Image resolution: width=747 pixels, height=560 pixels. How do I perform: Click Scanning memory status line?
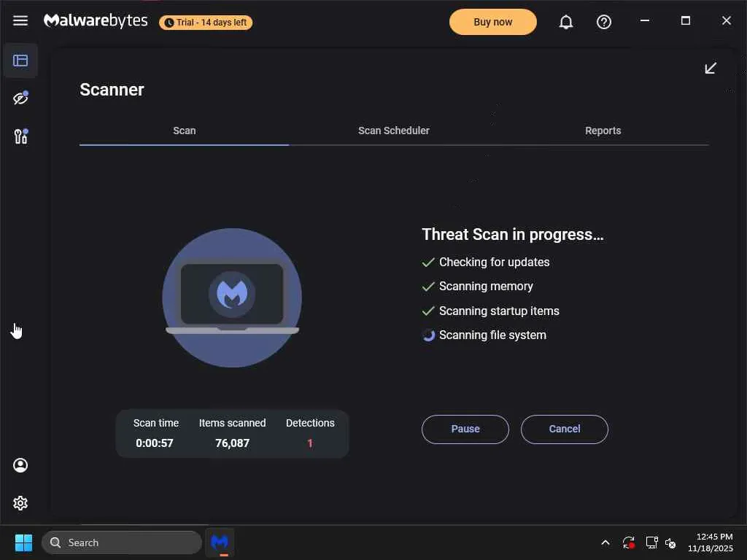click(477, 286)
